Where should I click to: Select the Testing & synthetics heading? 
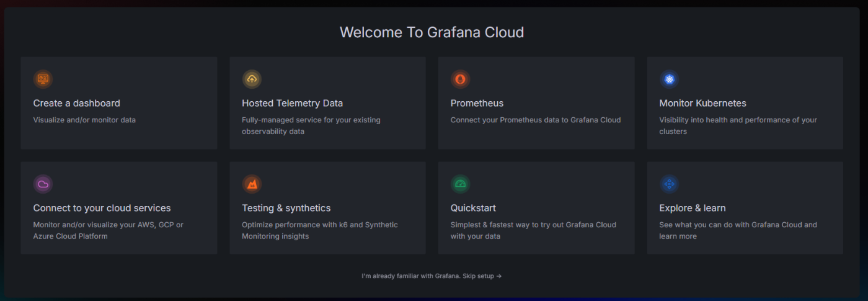tap(286, 208)
